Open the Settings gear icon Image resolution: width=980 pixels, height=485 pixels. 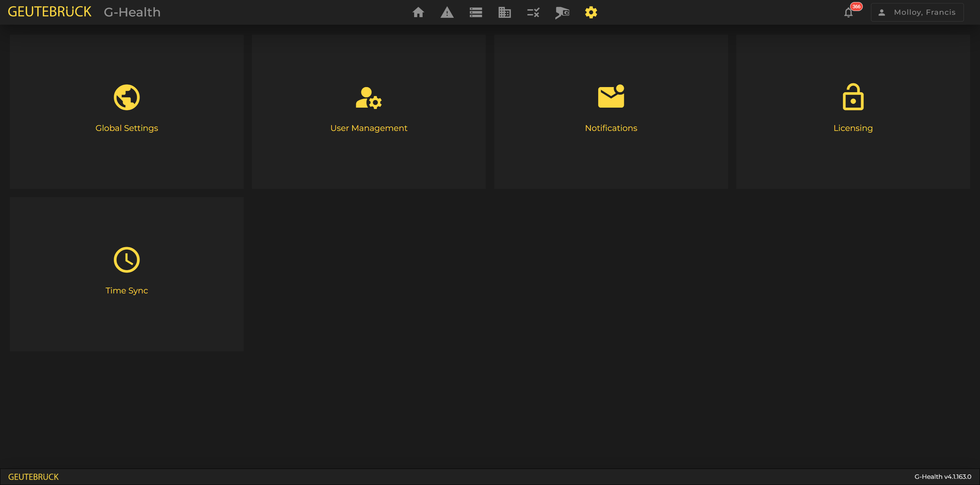pyautogui.click(x=591, y=12)
